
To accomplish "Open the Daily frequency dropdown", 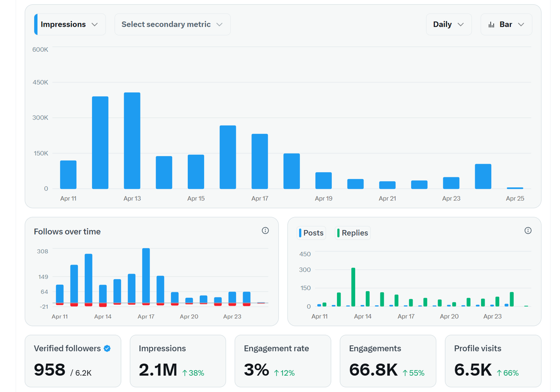I will coord(448,24).
